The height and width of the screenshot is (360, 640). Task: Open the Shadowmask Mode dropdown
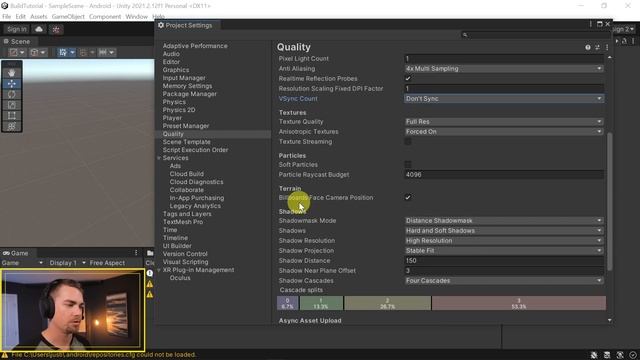coord(504,220)
